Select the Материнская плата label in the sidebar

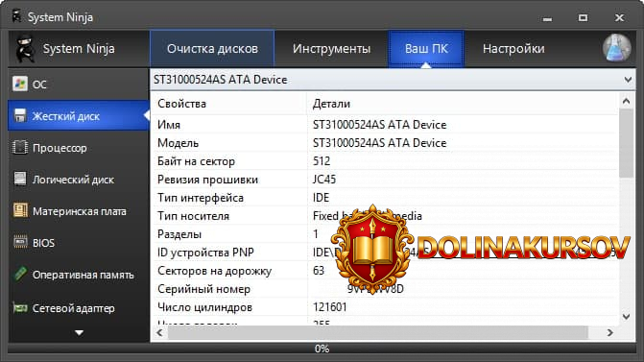(x=80, y=211)
